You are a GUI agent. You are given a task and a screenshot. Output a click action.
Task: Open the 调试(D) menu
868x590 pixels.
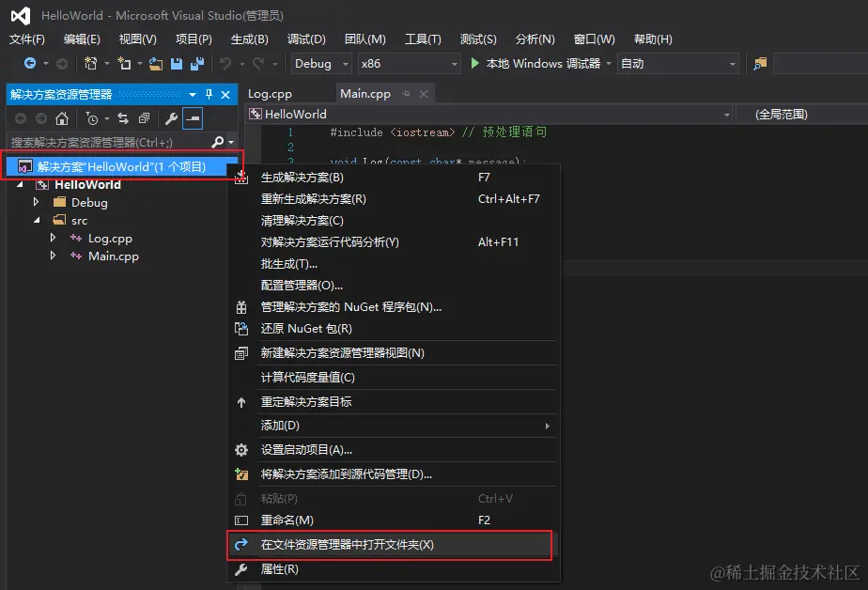[x=306, y=39]
